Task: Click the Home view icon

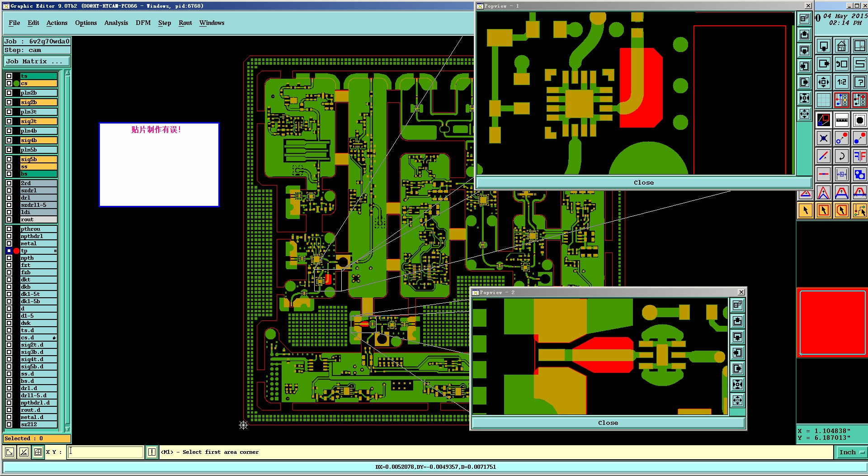Action: pyautogui.click(x=841, y=46)
